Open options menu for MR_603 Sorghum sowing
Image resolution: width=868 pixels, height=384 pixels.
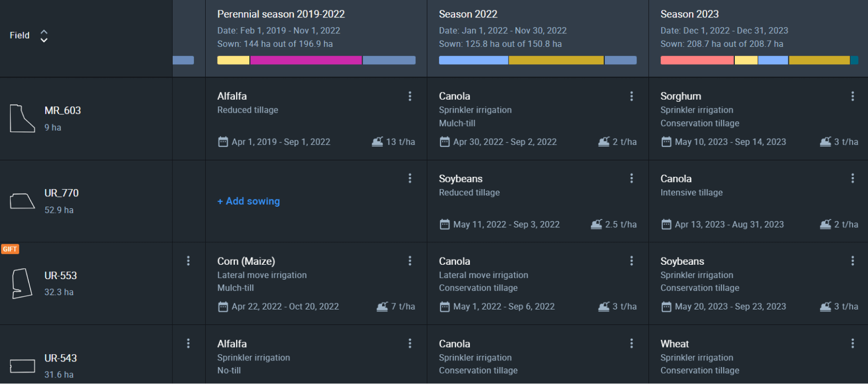pyautogui.click(x=853, y=96)
